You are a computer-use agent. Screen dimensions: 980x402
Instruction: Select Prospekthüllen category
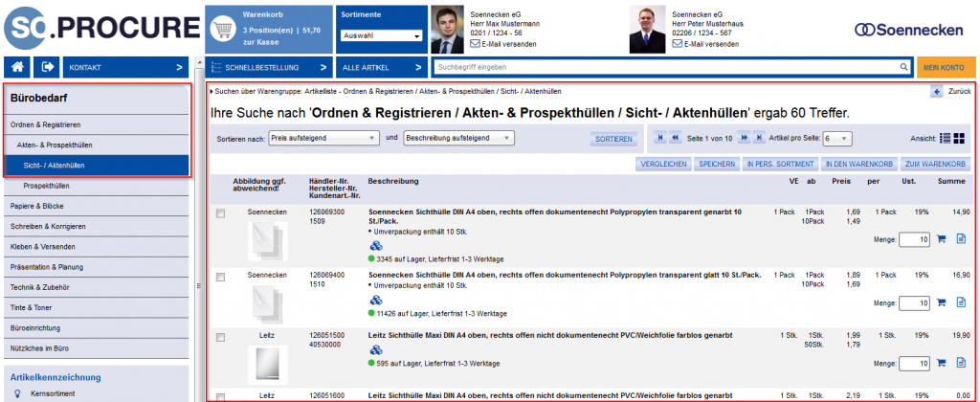click(x=97, y=186)
